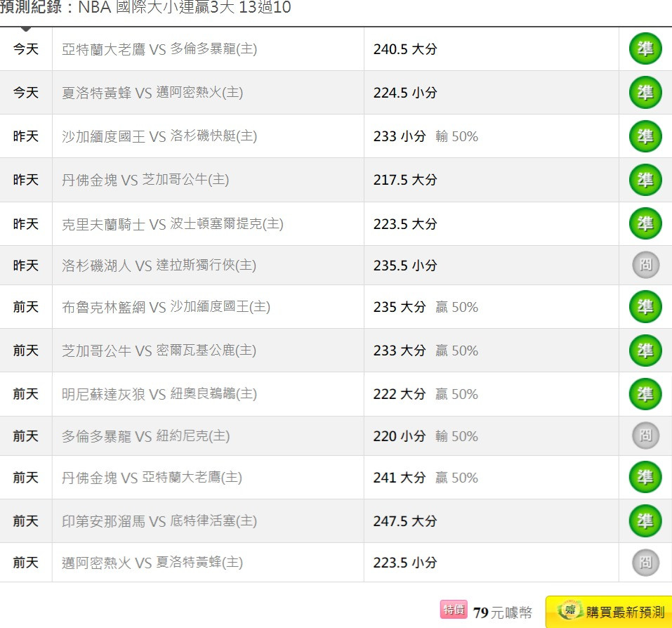
Task: Click the green 準 icon for 夏洛特黃蜂 VS 邁阿密熱火
Action: pos(645,93)
